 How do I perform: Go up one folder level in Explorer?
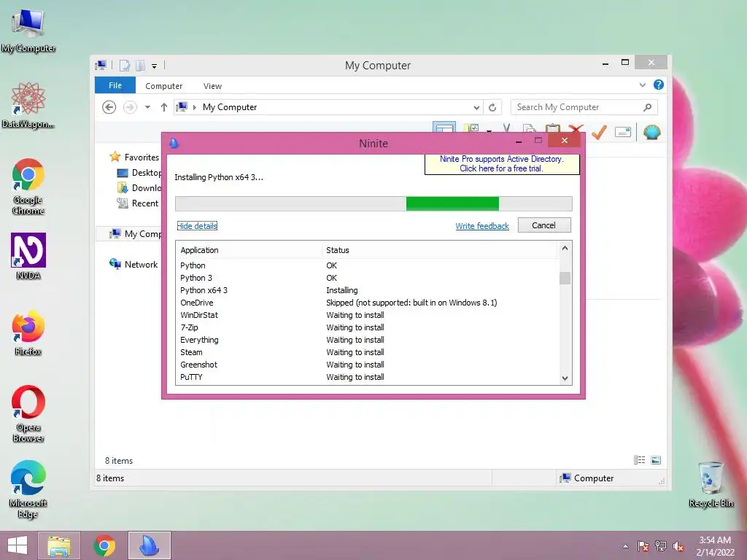pyautogui.click(x=164, y=107)
